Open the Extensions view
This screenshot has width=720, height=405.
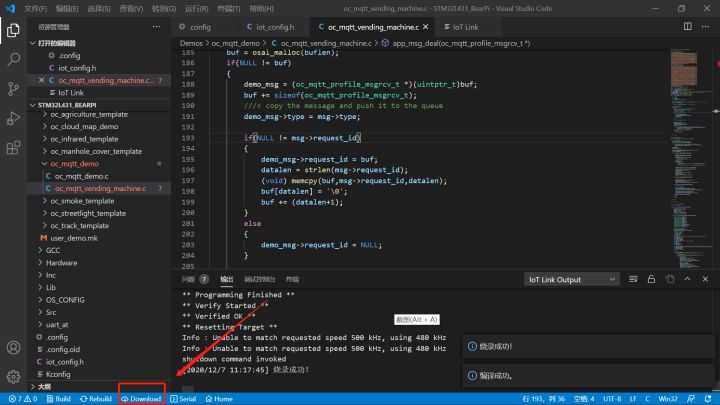pyautogui.click(x=13, y=148)
